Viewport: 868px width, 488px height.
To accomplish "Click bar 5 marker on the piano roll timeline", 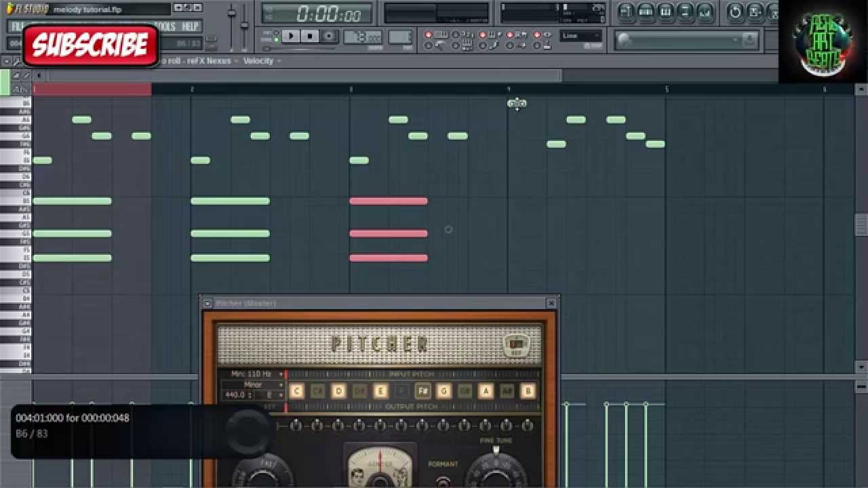I will coord(667,89).
